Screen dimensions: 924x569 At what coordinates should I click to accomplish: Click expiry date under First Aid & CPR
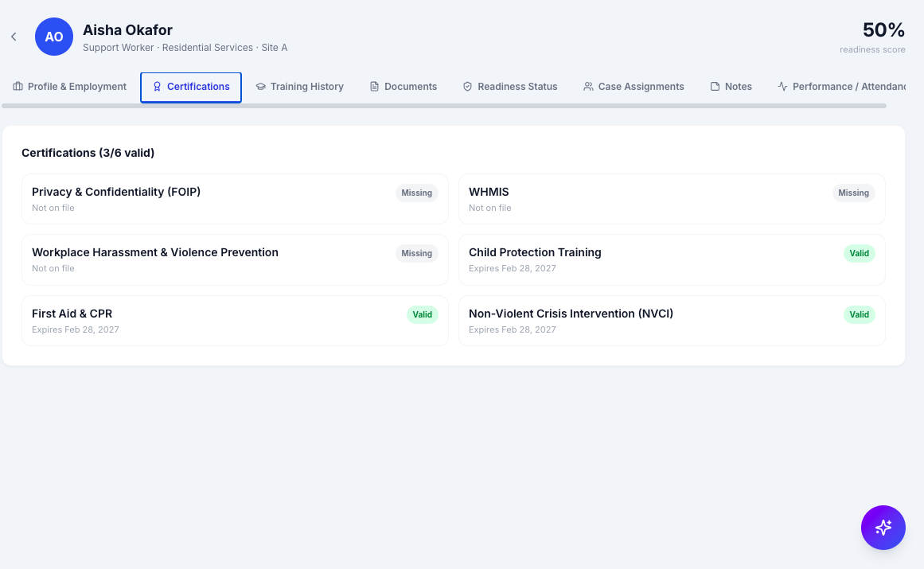click(76, 329)
